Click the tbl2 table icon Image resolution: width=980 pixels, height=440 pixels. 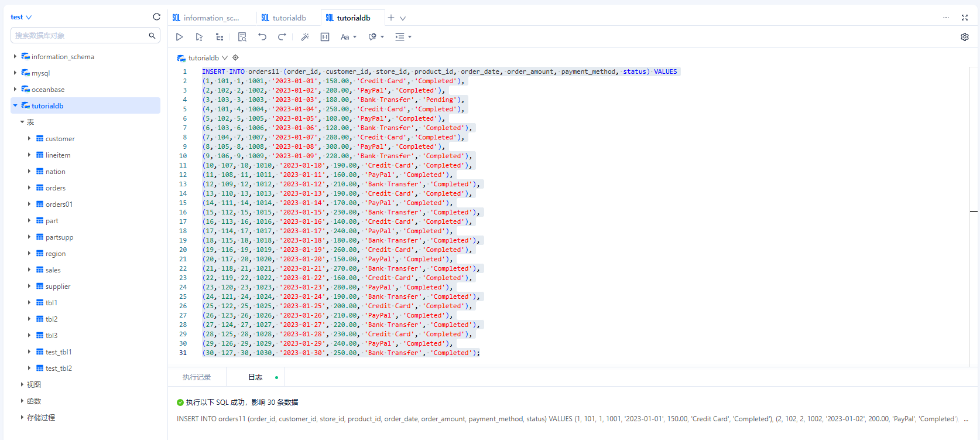[40, 319]
